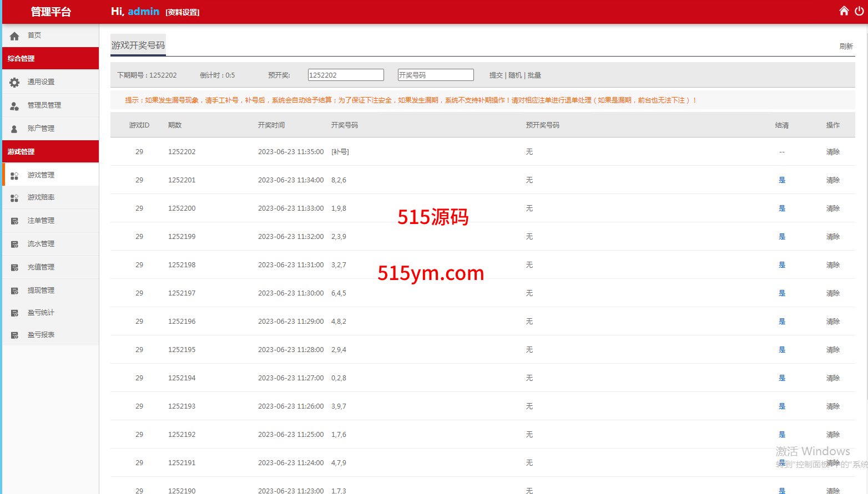Click the icon beside 注单管理
The height and width of the screenshot is (494, 868).
tap(14, 221)
